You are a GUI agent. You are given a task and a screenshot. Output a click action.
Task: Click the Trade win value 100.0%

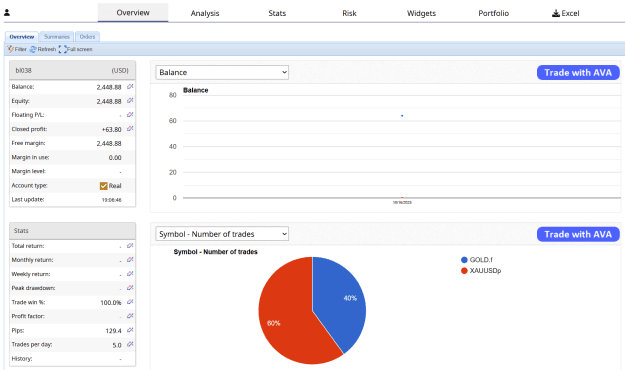111,303
